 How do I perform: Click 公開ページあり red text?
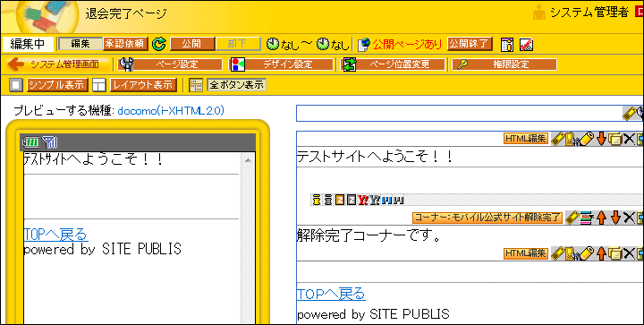point(408,44)
